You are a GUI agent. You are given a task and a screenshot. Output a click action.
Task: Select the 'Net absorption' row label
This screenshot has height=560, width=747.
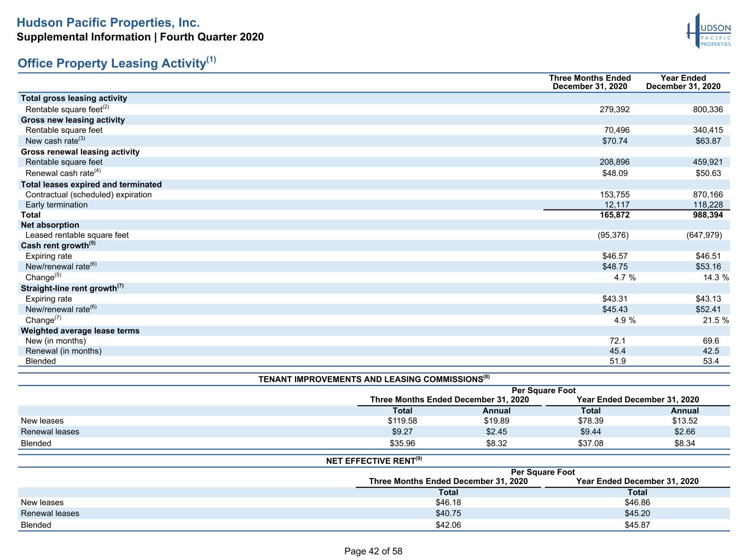coord(50,225)
